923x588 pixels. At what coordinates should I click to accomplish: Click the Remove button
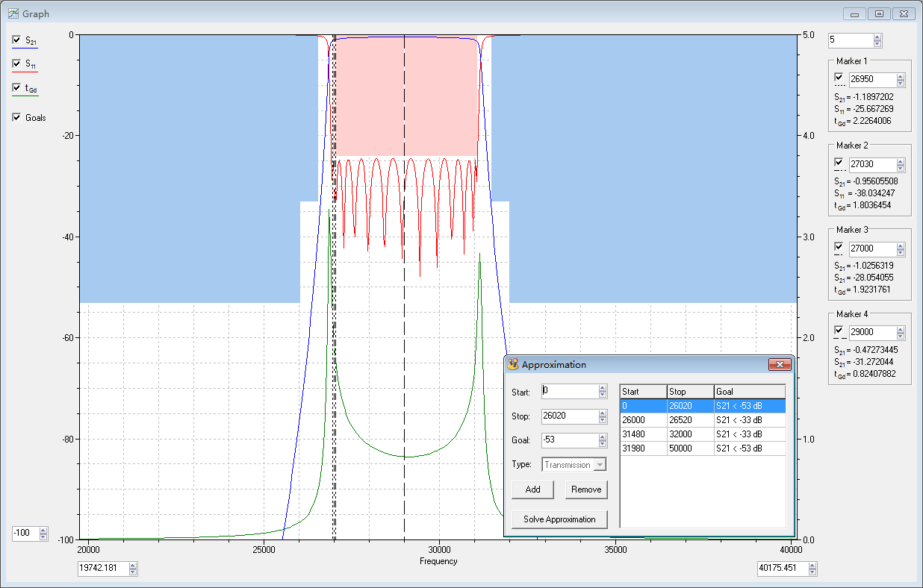coord(586,490)
